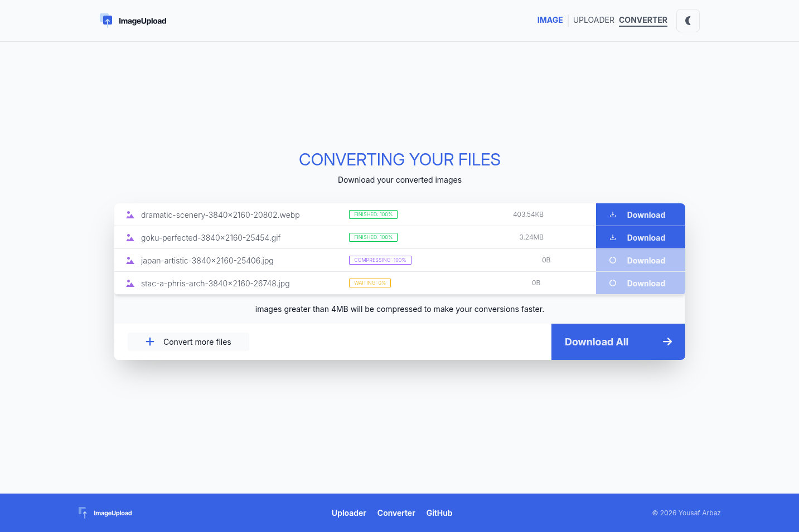Click the FINISHED 100% badge for goku-perfected
799x532 pixels.
(373, 237)
